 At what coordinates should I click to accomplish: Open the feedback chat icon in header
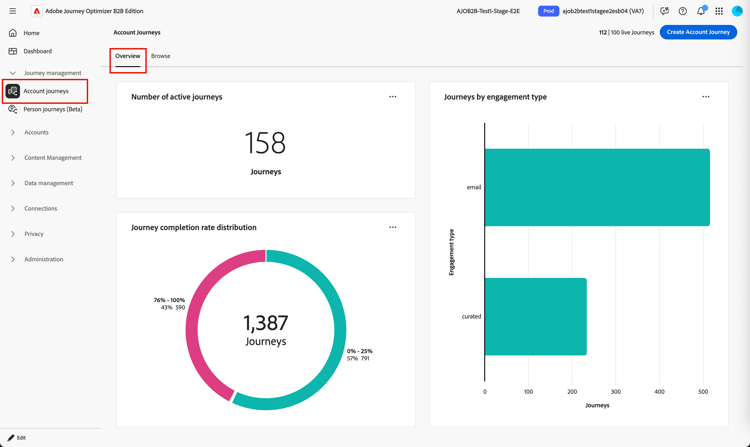[664, 11]
